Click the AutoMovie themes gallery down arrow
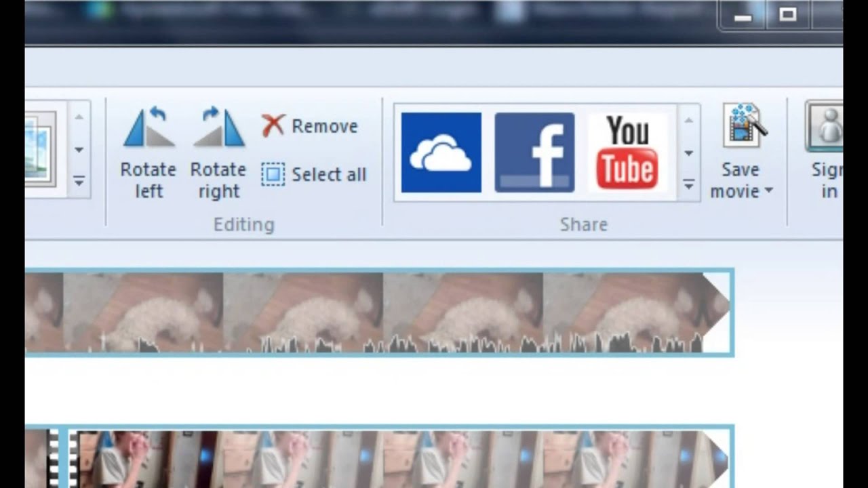Viewport: 868px width, 488px height. click(79, 150)
